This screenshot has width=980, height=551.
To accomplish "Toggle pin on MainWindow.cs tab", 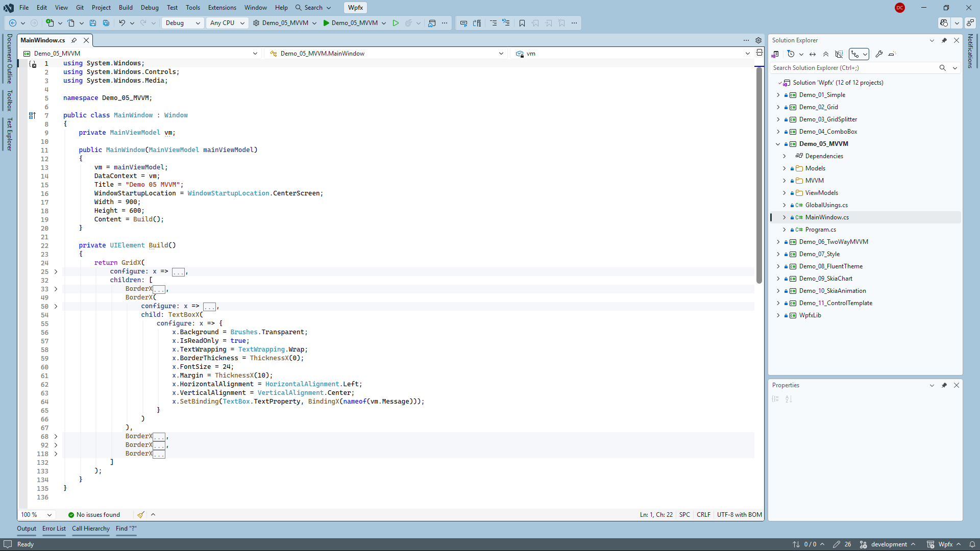I will tap(75, 40).
